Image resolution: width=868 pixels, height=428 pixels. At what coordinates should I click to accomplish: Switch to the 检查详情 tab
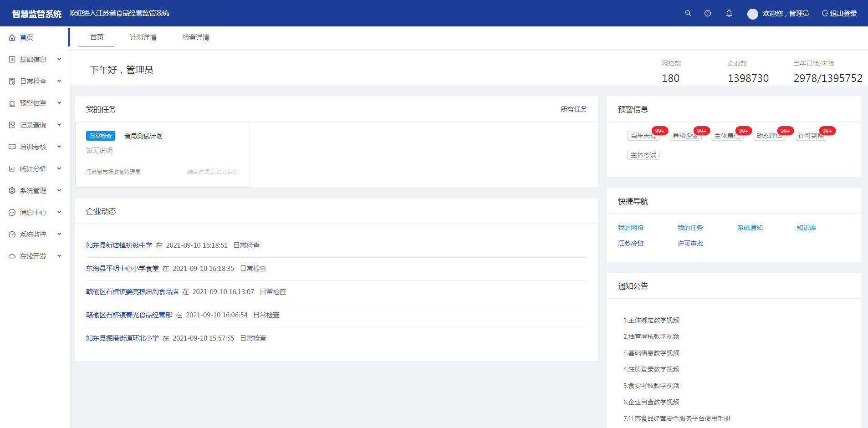tap(196, 37)
